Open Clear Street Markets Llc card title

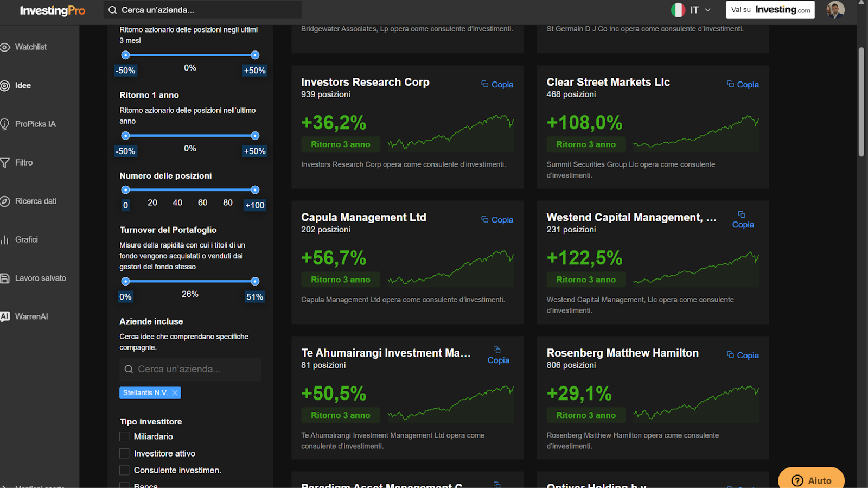608,82
